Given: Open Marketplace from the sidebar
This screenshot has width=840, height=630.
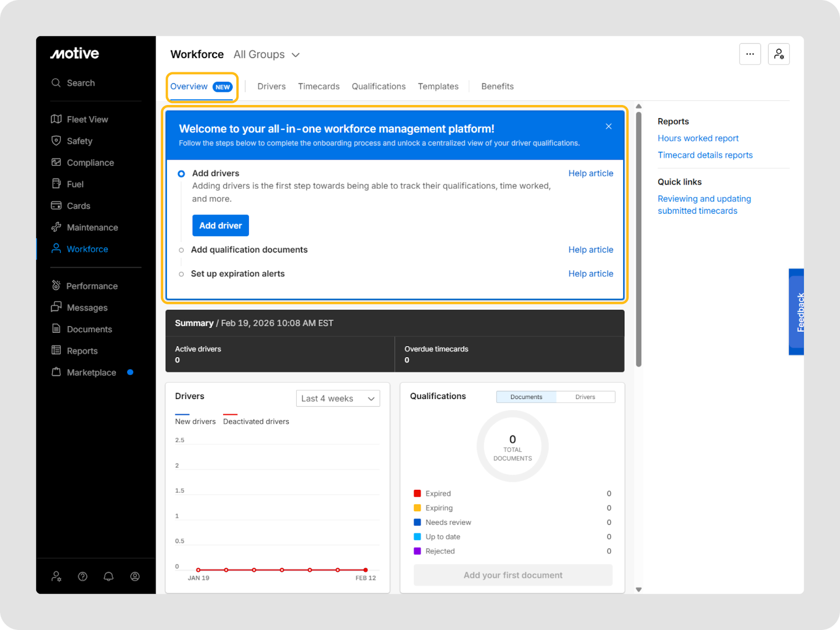Looking at the screenshot, I should 91,372.
